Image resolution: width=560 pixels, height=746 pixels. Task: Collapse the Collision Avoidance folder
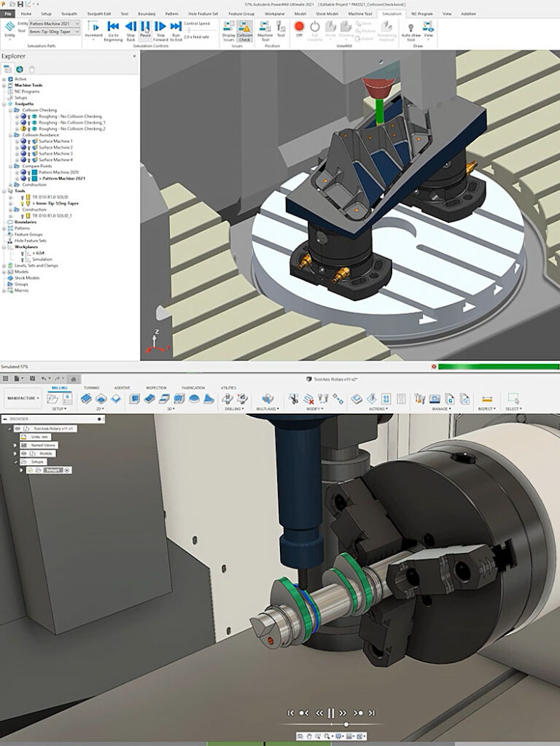click(10, 135)
